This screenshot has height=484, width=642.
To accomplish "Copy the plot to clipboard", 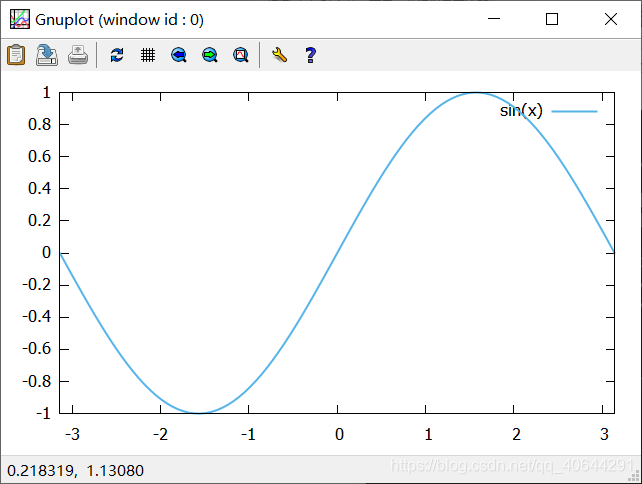I will pyautogui.click(x=16, y=54).
